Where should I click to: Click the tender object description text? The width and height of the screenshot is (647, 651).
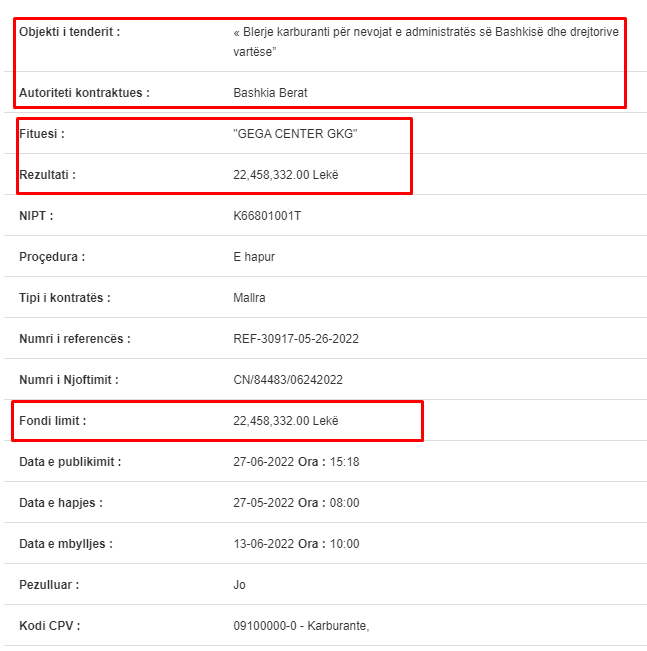tap(426, 42)
